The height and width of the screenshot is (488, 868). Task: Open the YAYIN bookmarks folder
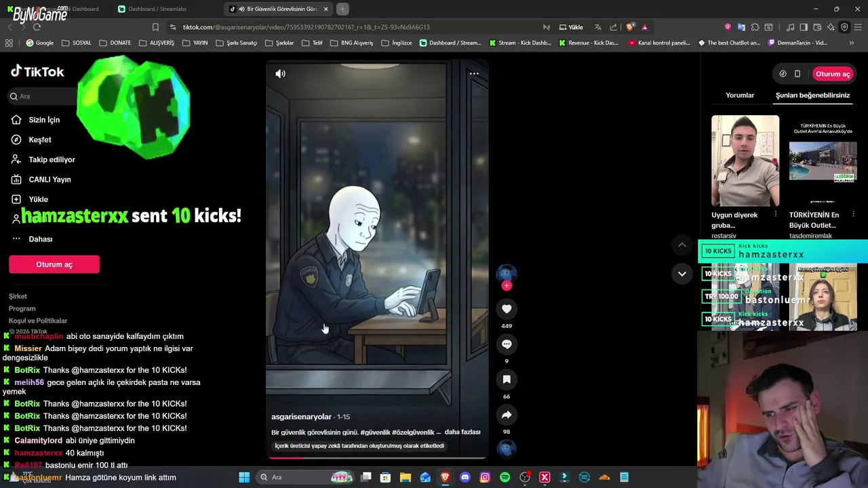pyautogui.click(x=195, y=43)
